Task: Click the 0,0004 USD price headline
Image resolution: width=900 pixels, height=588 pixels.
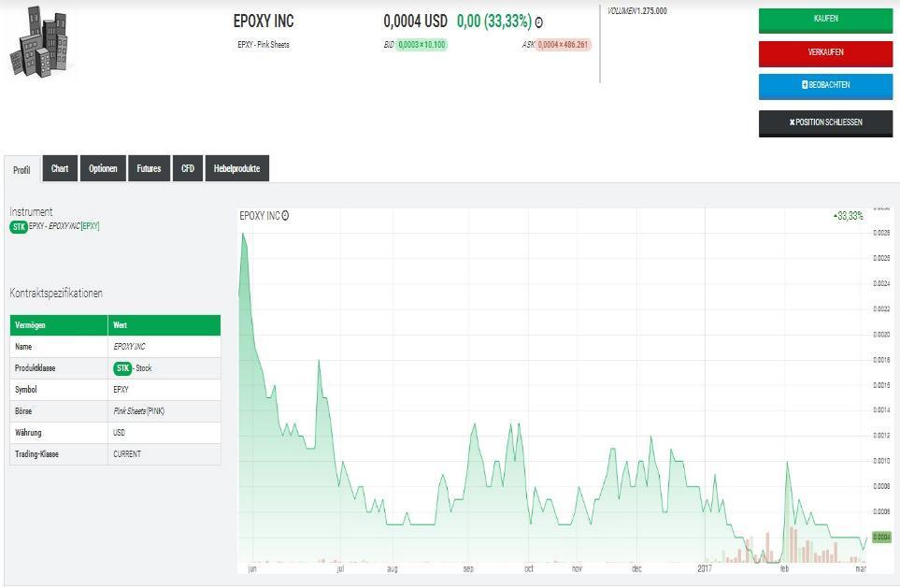Action: pos(415,22)
